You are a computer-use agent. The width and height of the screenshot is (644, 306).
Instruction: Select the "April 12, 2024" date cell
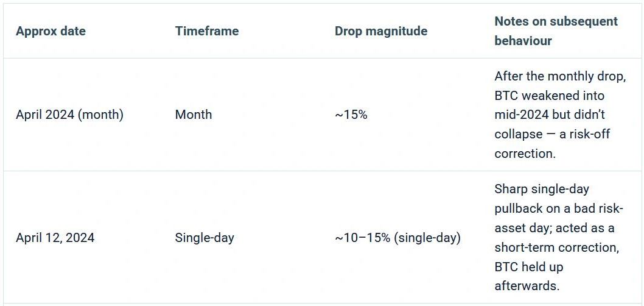click(55, 238)
